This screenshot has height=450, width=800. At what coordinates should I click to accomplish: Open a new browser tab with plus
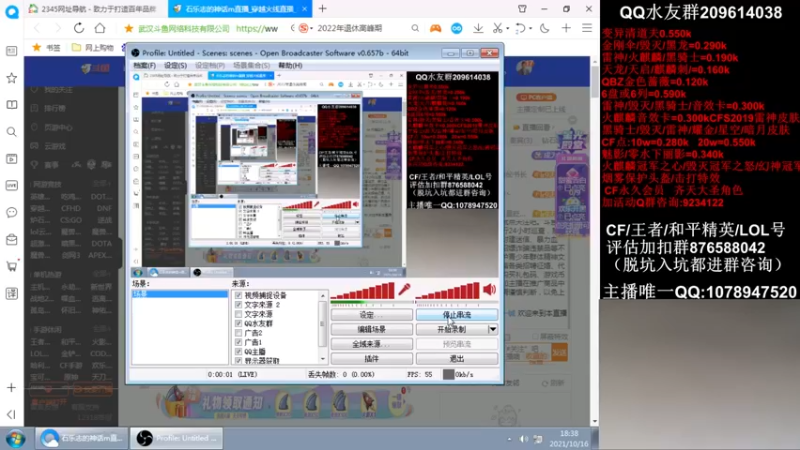tap(322, 9)
